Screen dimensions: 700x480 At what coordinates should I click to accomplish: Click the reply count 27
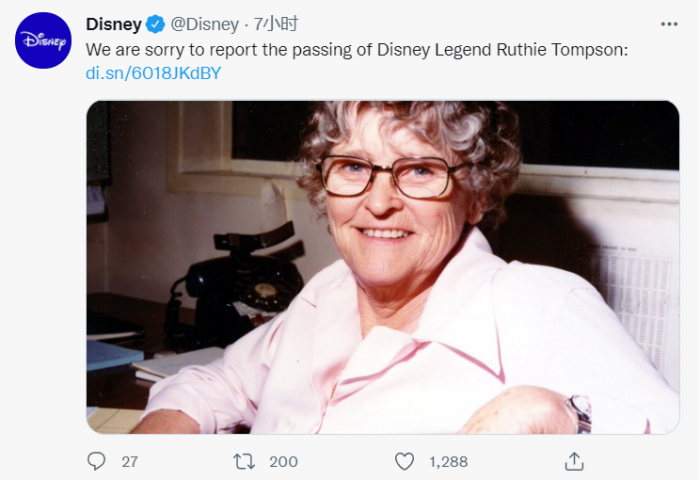[x=129, y=462]
